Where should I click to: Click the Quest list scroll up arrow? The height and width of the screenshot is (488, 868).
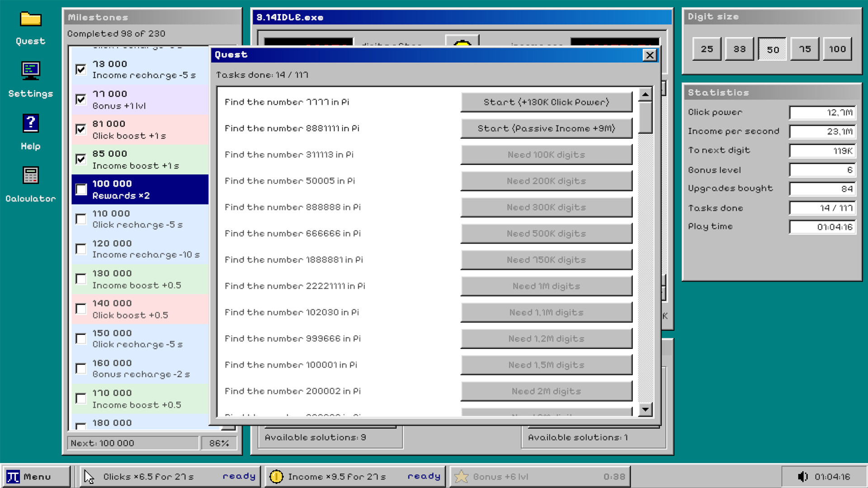645,94
